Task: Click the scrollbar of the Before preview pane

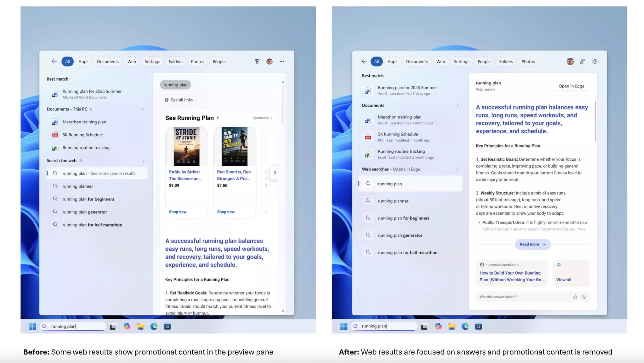Action: (283, 105)
